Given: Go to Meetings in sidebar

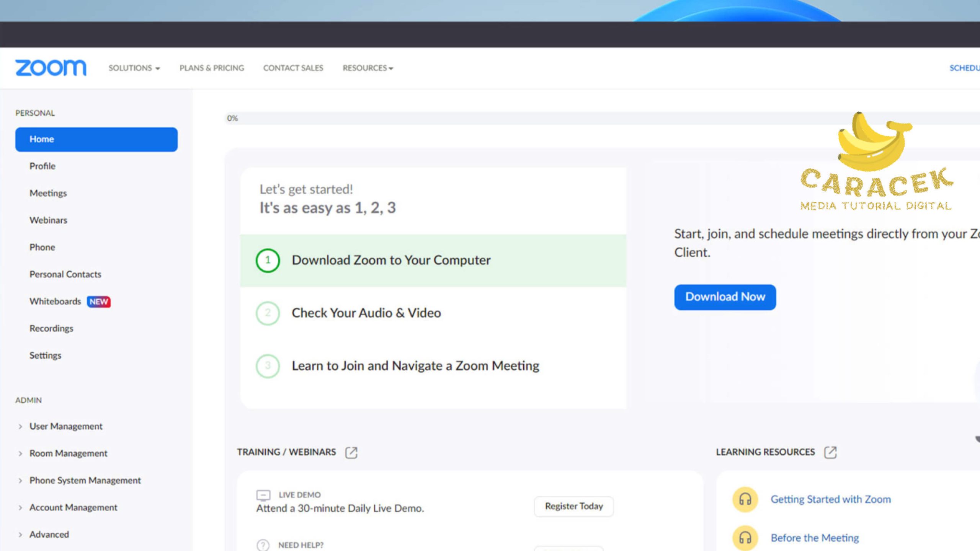Looking at the screenshot, I should click(48, 193).
